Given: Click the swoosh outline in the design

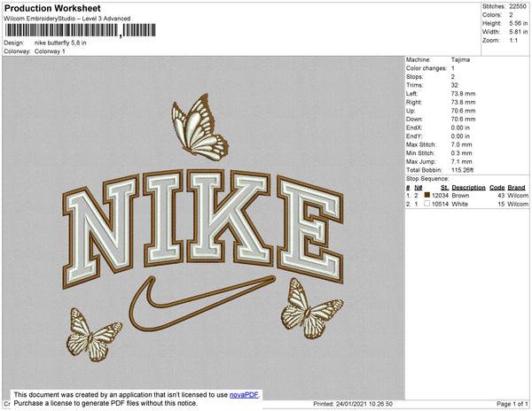Looking at the screenshot, I should (x=201, y=303).
